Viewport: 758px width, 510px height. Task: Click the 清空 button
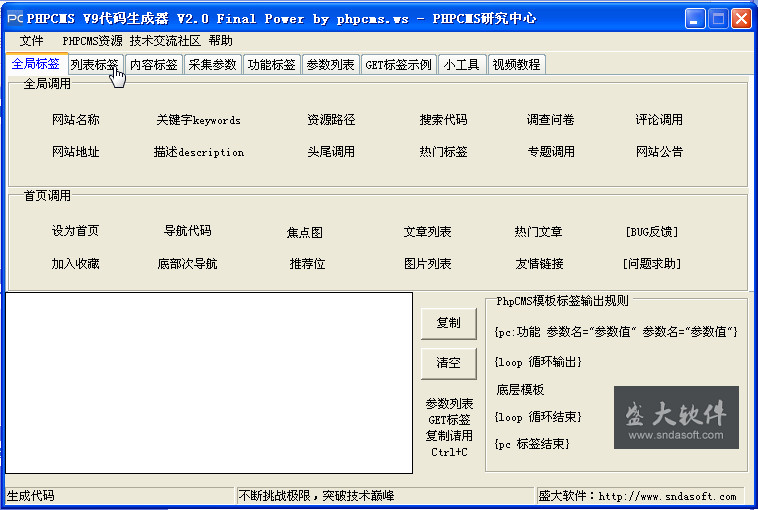449,363
